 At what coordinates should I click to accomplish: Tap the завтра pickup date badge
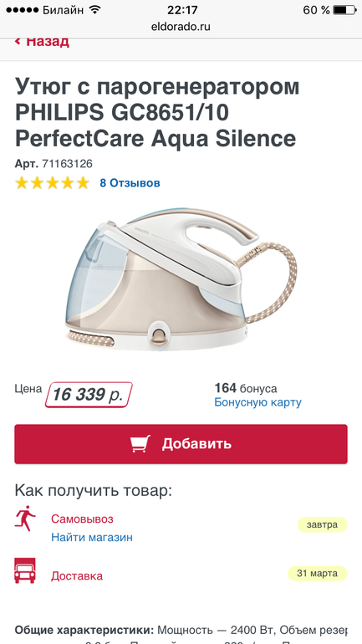pyautogui.click(x=322, y=524)
